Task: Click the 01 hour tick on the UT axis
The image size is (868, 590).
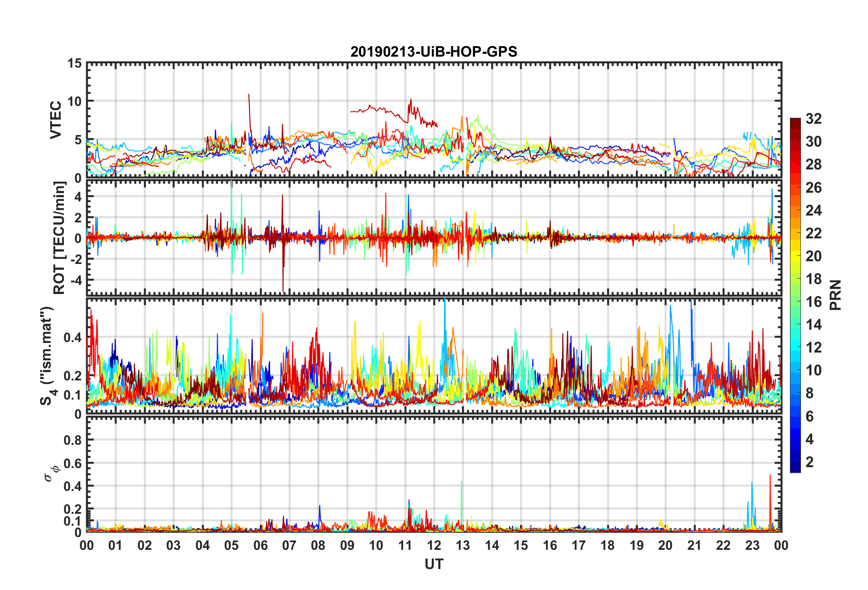Action: click(x=115, y=545)
